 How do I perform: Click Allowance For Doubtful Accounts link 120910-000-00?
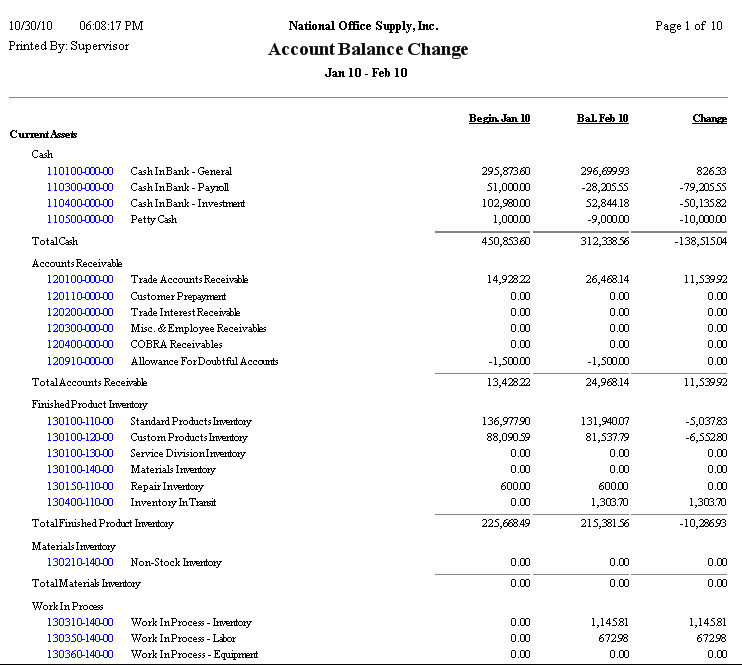point(80,361)
